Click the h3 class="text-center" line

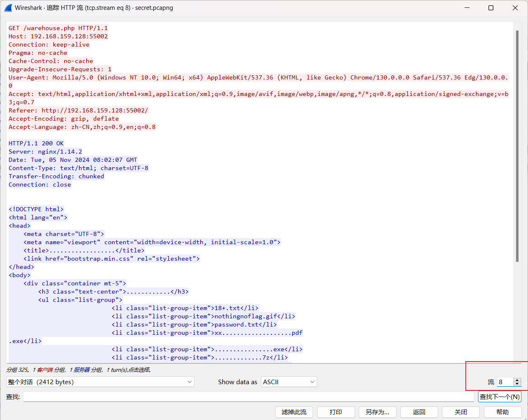point(113,292)
